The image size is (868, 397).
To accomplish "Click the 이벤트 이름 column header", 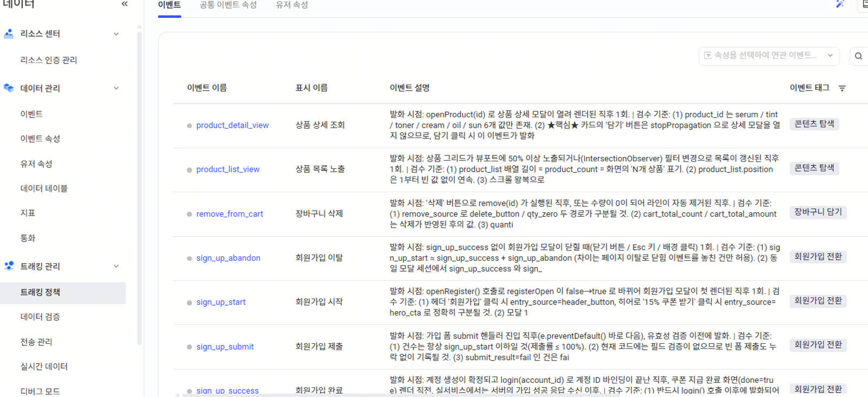I will coord(207,88).
